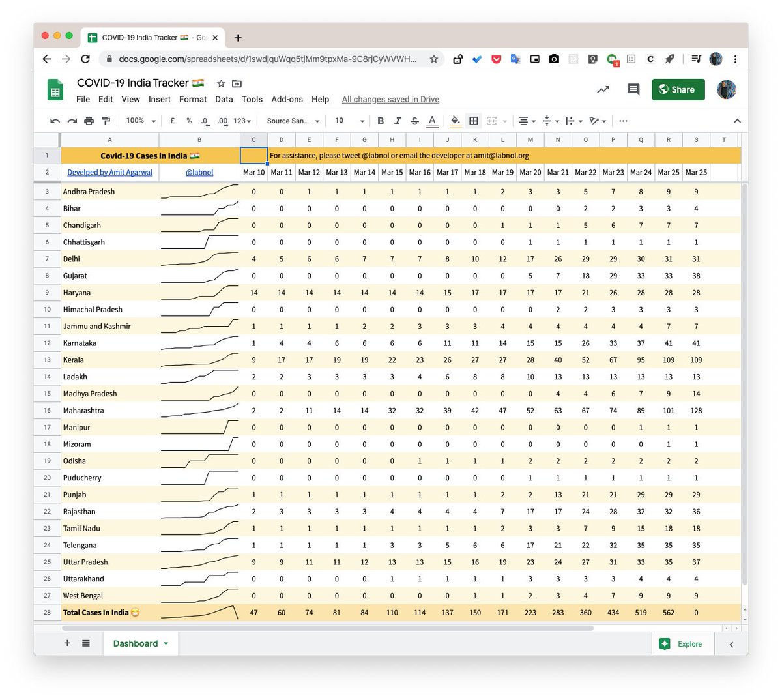Viewport: 782px width, 700px height.
Task: Open the comments history icon
Action: (x=633, y=89)
